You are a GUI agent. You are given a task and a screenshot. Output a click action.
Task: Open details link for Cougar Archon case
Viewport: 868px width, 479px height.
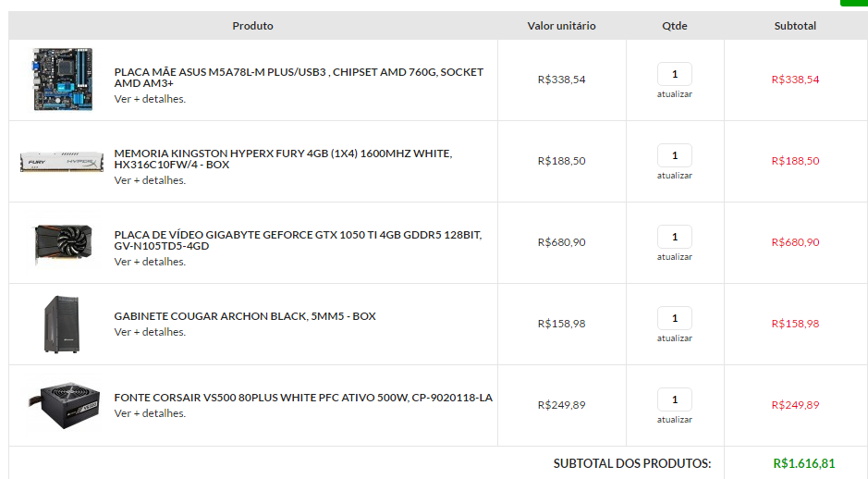tap(150, 332)
